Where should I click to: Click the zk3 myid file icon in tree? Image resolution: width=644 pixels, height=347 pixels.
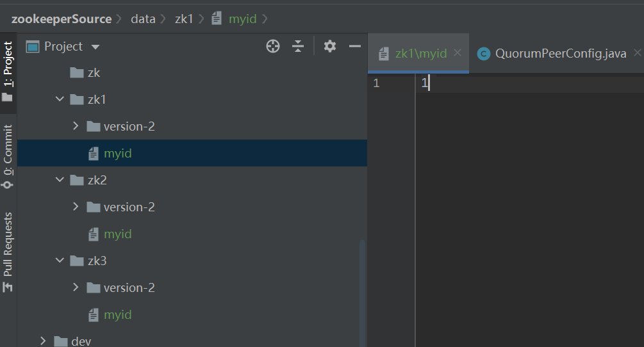93,315
